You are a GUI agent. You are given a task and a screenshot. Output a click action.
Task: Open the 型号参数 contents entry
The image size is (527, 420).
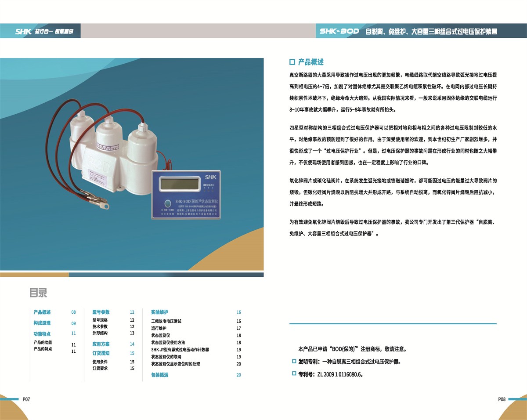tap(101, 312)
